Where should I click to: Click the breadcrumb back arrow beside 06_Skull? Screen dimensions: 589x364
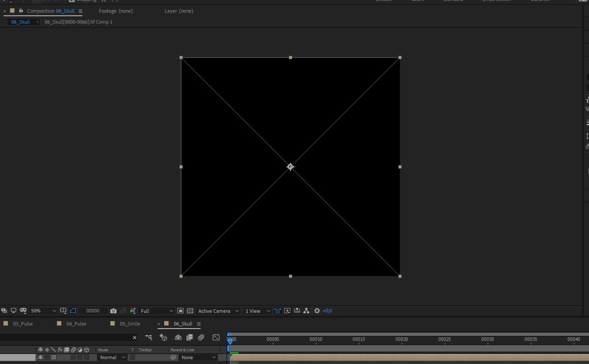pos(37,22)
